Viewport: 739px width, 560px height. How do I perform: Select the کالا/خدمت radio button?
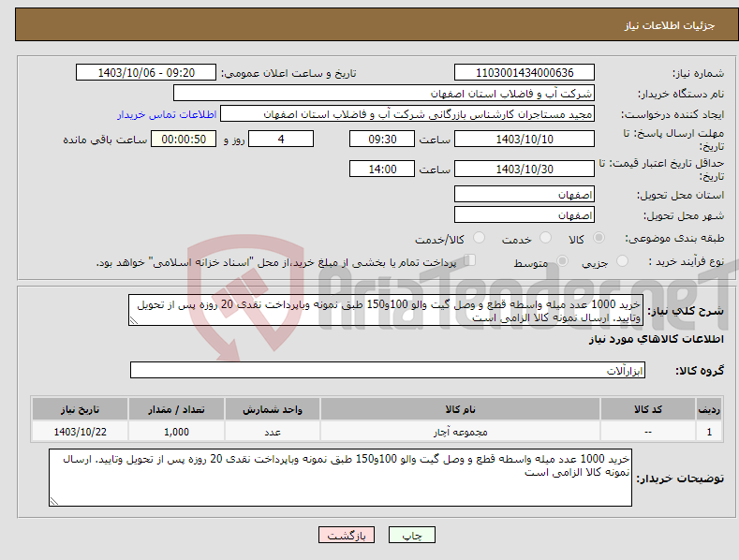click(x=479, y=238)
